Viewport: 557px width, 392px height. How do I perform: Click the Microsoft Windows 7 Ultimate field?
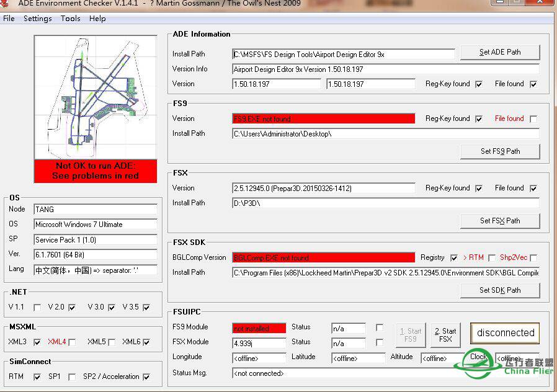[x=95, y=225]
